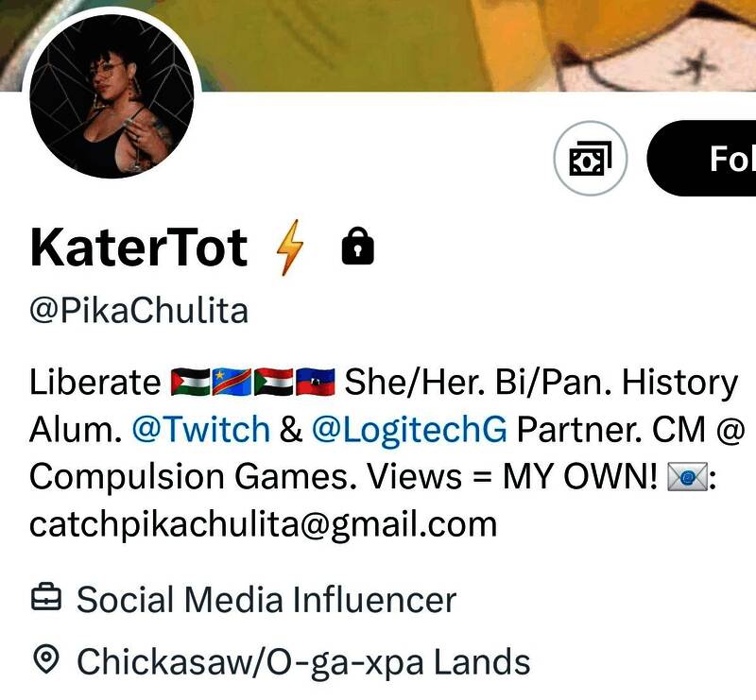Open the @Twitch mention link
Viewport: 756px width, 700px height.
201,429
